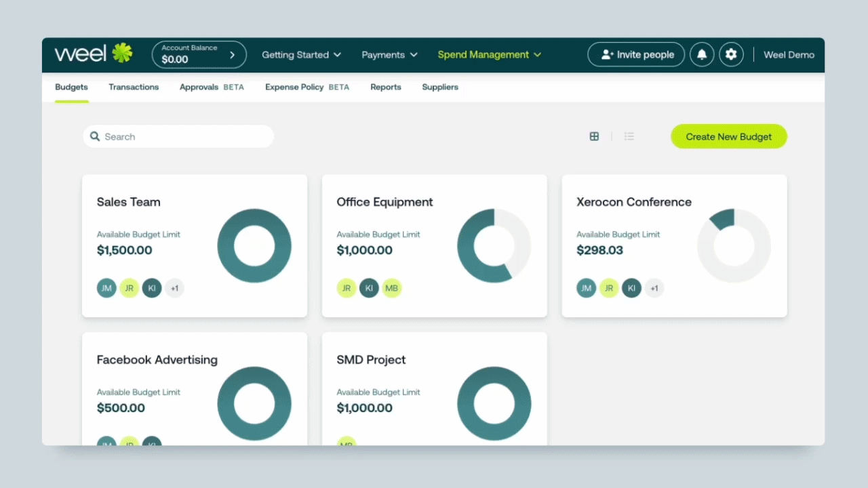Image resolution: width=868 pixels, height=488 pixels.
Task: Click JM avatar on Xerocon Conference card
Action: point(587,288)
